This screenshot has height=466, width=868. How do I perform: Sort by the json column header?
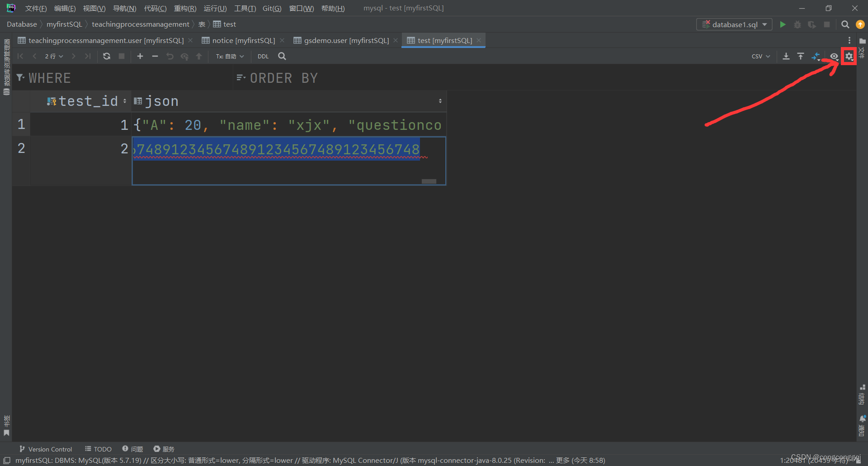pos(289,101)
